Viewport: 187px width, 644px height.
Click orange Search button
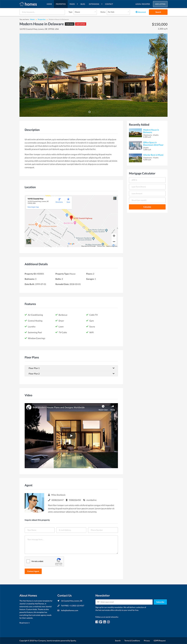coord(158,12)
